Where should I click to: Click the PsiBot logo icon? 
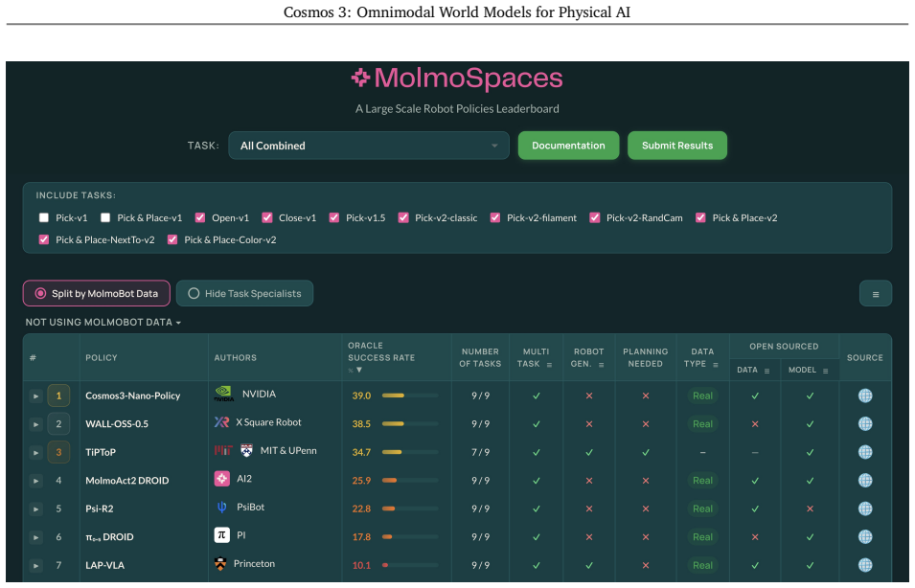coord(221,507)
